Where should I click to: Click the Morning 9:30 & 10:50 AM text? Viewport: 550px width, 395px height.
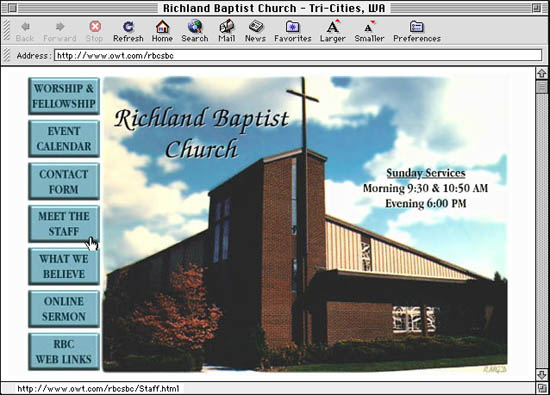[425, 188]
